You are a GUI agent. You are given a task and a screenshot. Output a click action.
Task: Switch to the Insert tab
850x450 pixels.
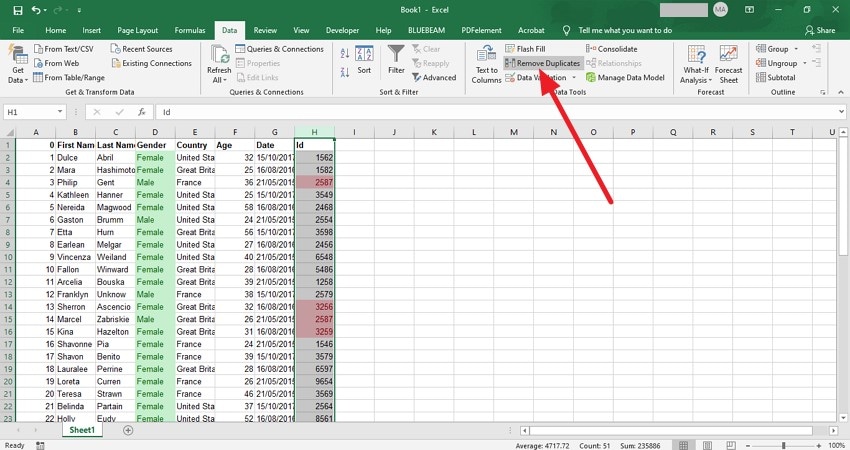coord(92,30)
